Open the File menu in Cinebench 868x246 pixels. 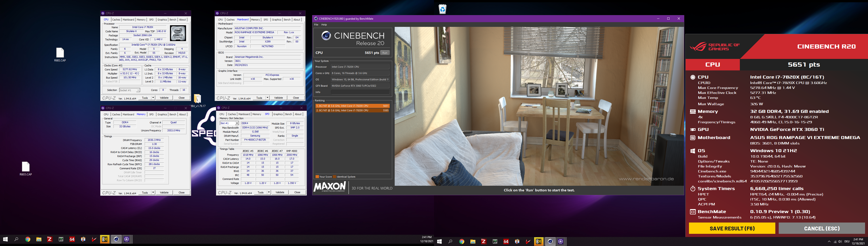click(x=316, y=25)
